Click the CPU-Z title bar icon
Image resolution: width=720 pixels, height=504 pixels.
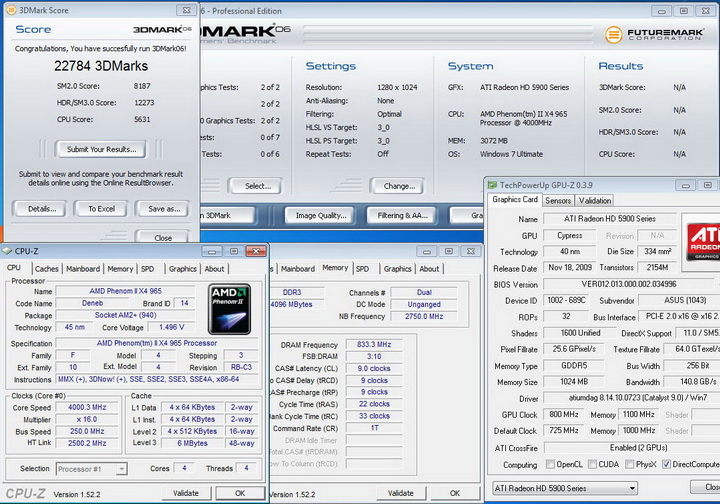8,251
